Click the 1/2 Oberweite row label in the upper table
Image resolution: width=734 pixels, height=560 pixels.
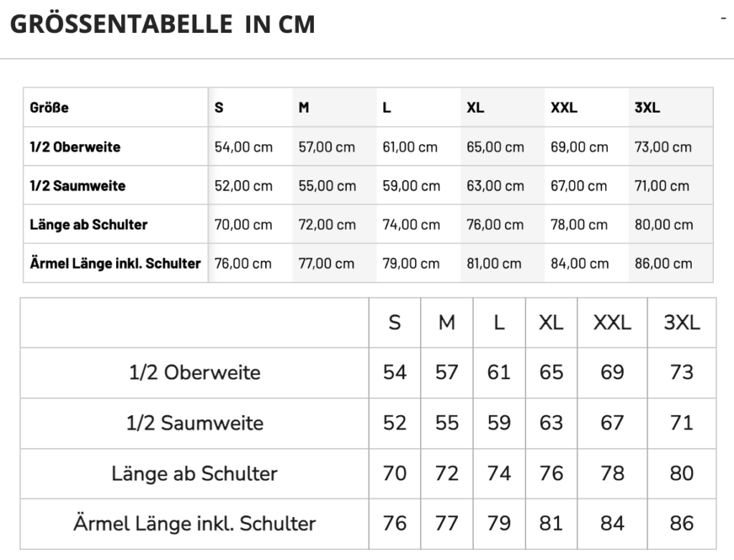click(x=75, y=147)
